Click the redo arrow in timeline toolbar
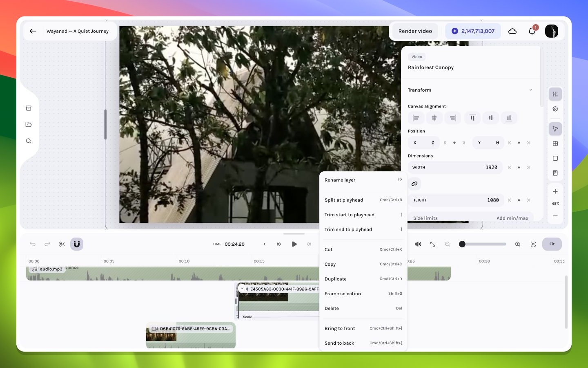Screen dimensions: 588x368 [47, 244]
